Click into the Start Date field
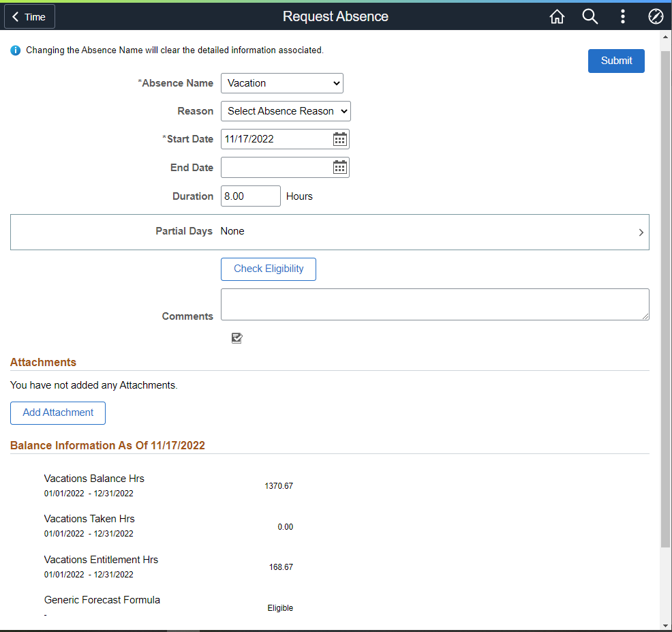Viewport: 672px width, 632px height. [276, 139]
